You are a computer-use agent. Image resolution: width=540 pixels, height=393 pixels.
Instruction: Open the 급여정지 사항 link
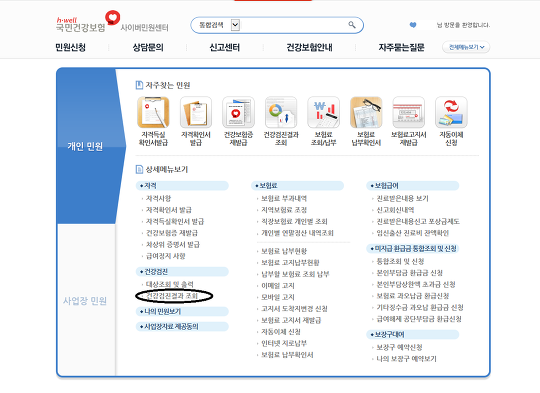tap(166, 256)
